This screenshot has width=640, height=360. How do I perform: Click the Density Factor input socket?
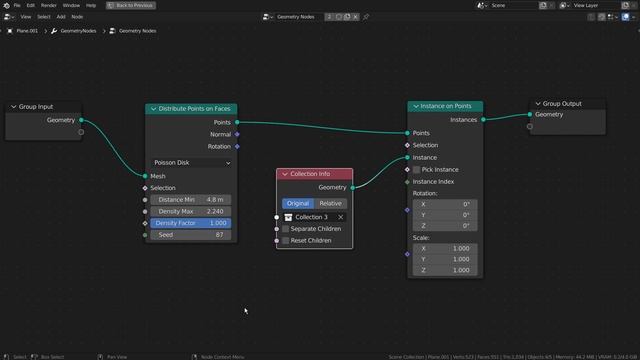(145, 223)
